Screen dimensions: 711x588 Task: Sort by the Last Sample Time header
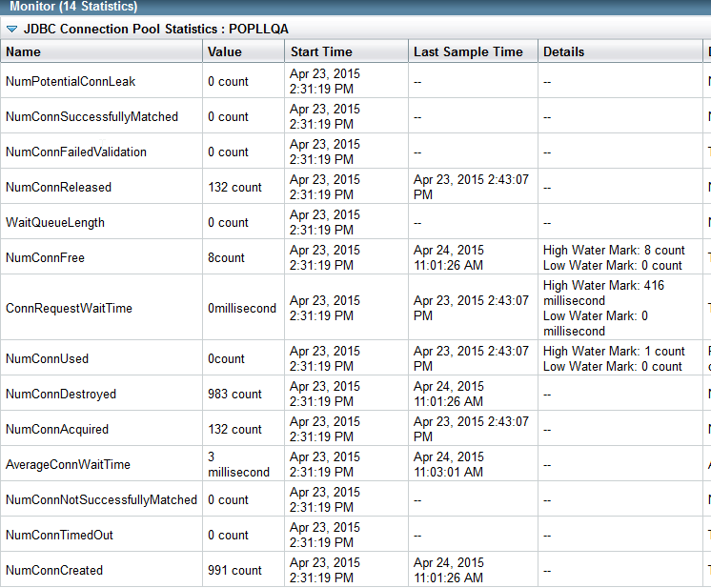pyautogui.click(x=468, y=51)
